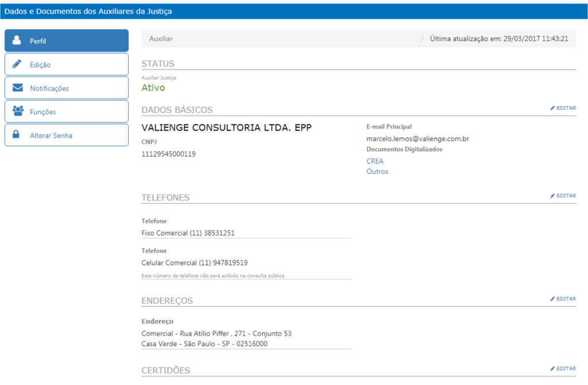588x385 pixels.
Task: Click the Auxiliar Justiça label
Action: (158, 78)
